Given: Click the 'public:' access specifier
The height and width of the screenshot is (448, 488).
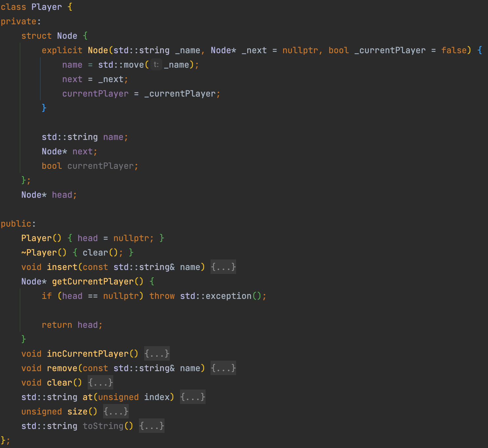Looking at the screenshot, I should pos(18,224).
